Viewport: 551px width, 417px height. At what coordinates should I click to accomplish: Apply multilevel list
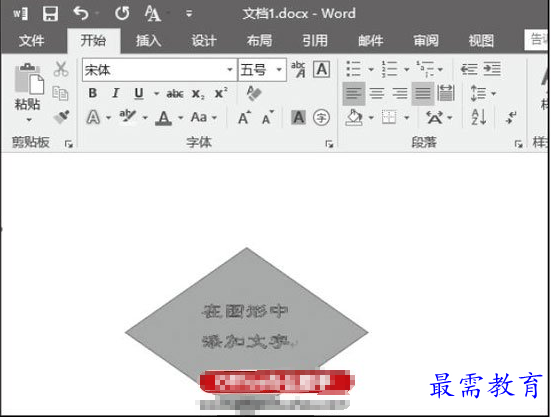[425, 69]
